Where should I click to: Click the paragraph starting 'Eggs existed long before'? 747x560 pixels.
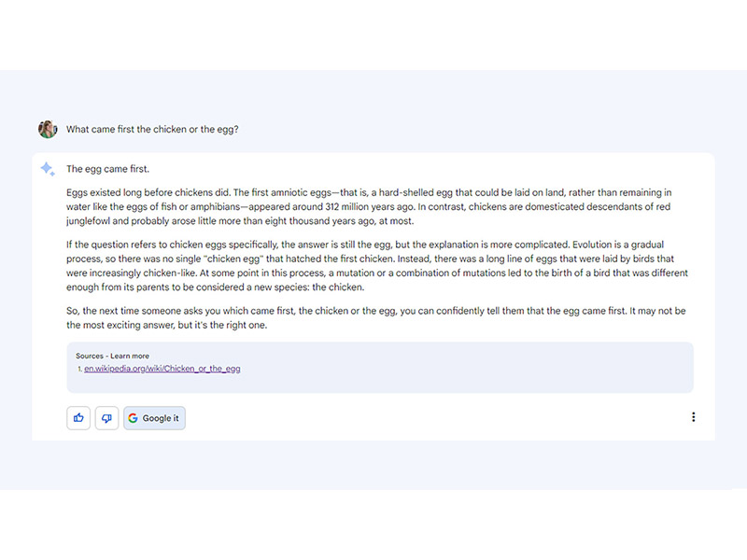coord(369,206)
